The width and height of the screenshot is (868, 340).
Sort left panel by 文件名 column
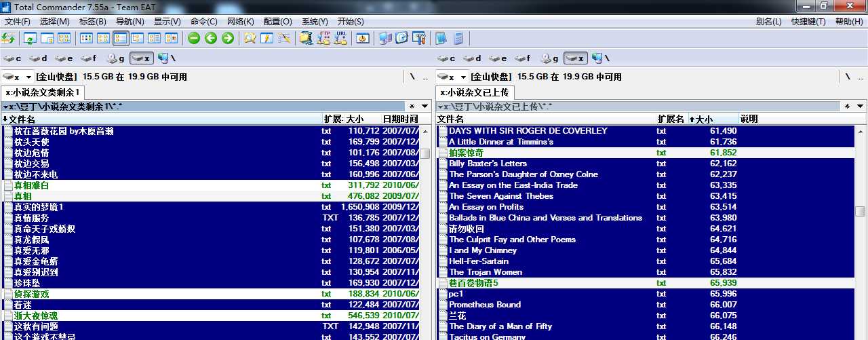(162, 119)
